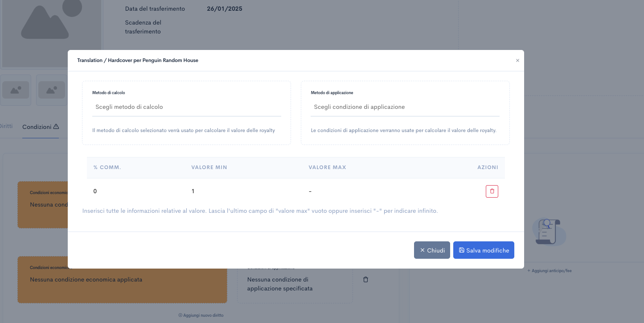Select the AZIONI column header
Image resolution: width=644 pixels, height=323 pixels.
point(488,167)
